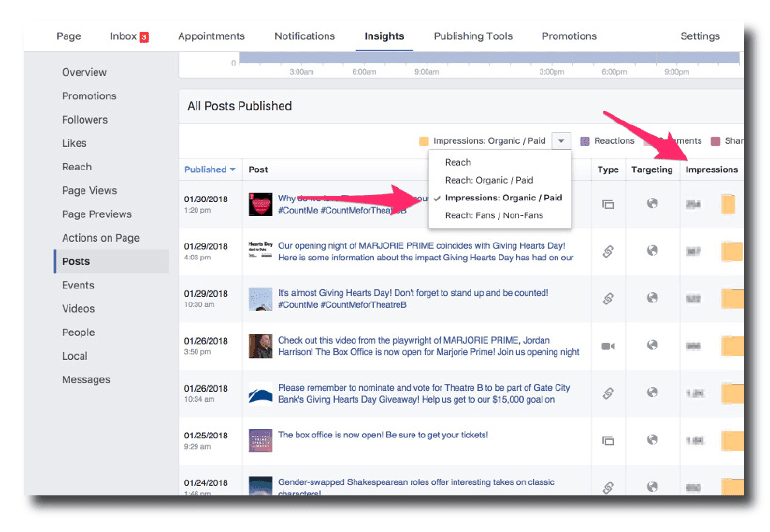Screen dimensions: 770x532
Task: Click the Impressions column header
Action: click(712, 169)
